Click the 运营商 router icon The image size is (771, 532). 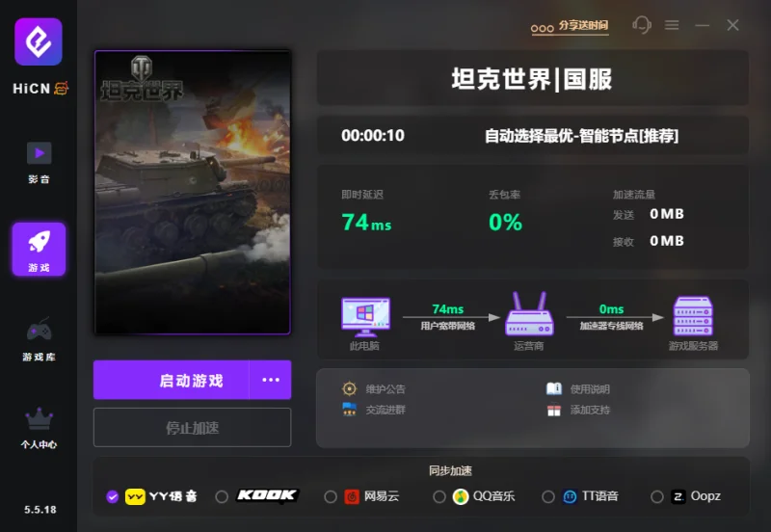pyautogui.click(x=529, y=314)
